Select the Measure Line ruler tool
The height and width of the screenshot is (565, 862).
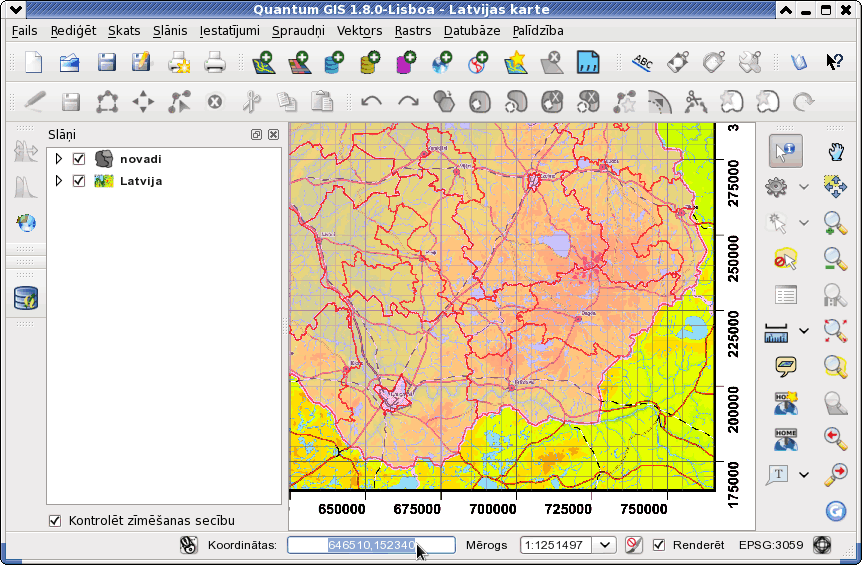(776, 332)
